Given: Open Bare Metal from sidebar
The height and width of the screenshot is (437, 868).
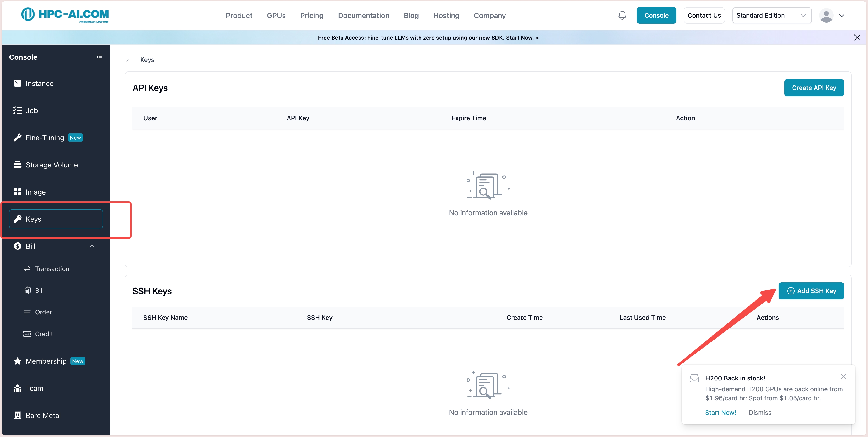Looking at the screenshot, I should [x=43, y=416].
